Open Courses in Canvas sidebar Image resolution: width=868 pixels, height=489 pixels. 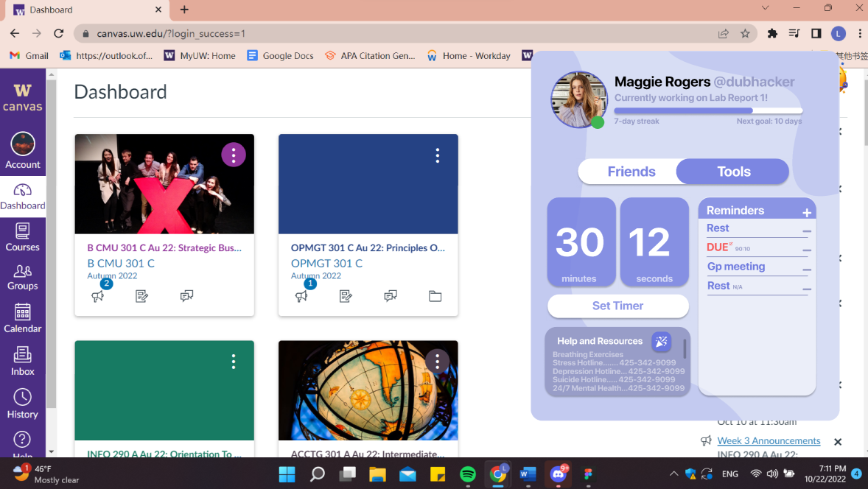tap(23, 237)
